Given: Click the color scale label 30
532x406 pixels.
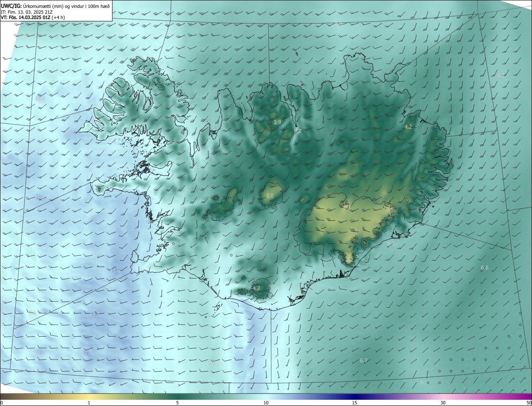Looking at the screenshot, I should [x=443, y=403].
